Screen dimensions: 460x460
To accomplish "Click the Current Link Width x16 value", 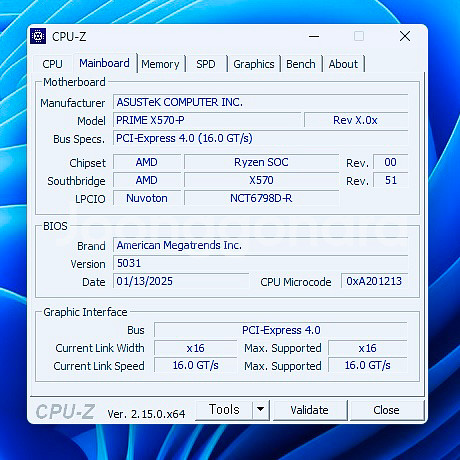I will point(196,348).
